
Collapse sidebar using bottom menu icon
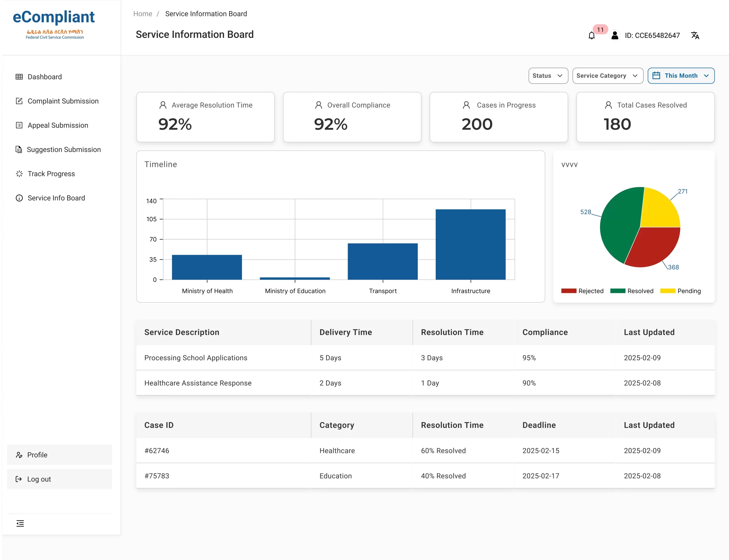(20, 523)
